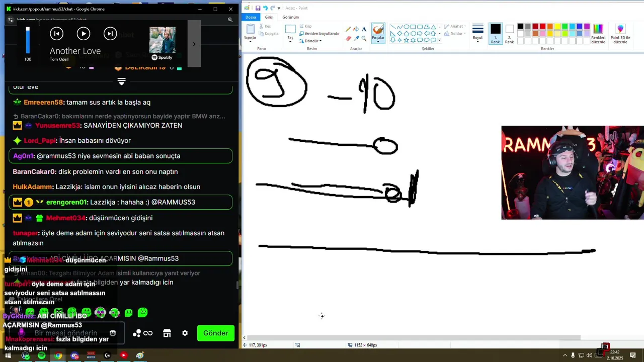Click Paint 3D ile düzenle
The image size is (644, 362).
620,34
